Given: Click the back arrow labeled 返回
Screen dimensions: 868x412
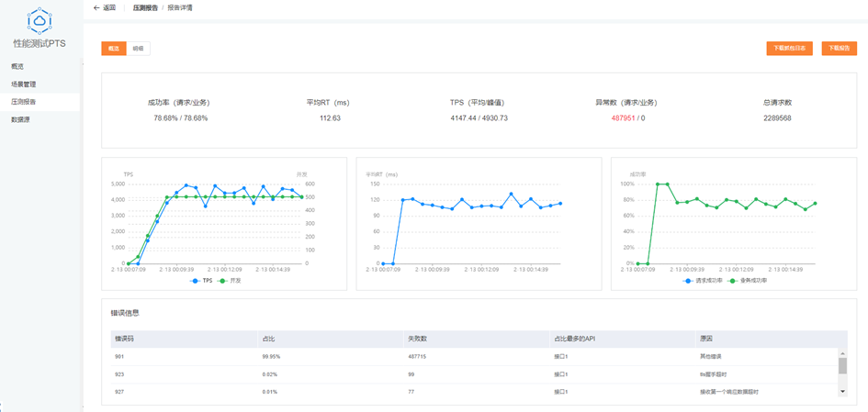Looking at the screenshot, I should [105, 7].
